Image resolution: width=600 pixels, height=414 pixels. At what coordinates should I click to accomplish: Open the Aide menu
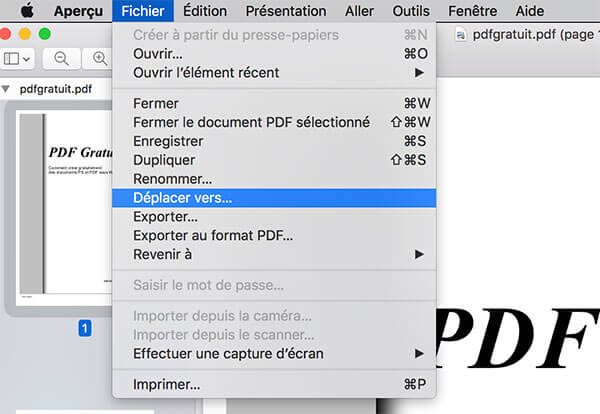pyautogui.click(x=530, y=11)
